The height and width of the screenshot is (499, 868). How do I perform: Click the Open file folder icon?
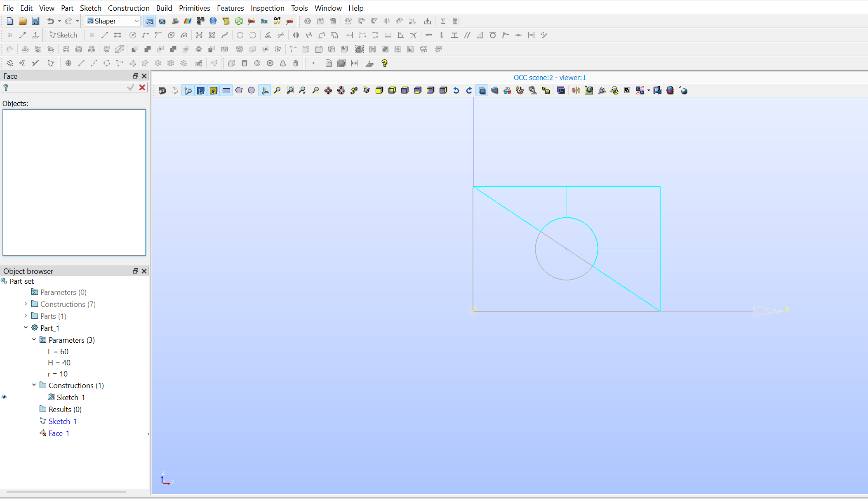click(23, 21)
